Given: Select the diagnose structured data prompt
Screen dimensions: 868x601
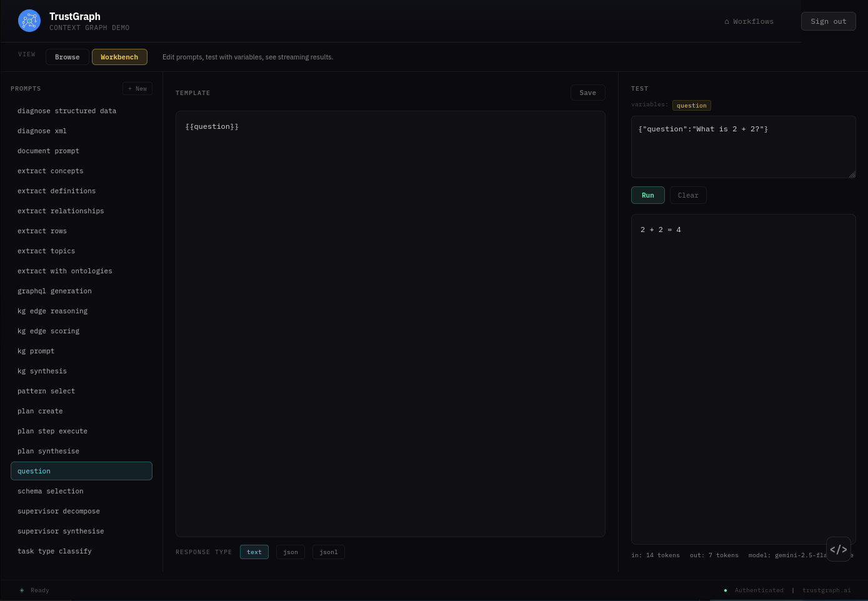Looking at the screenshot, I should pyautogui.click(x=81, y=111).
